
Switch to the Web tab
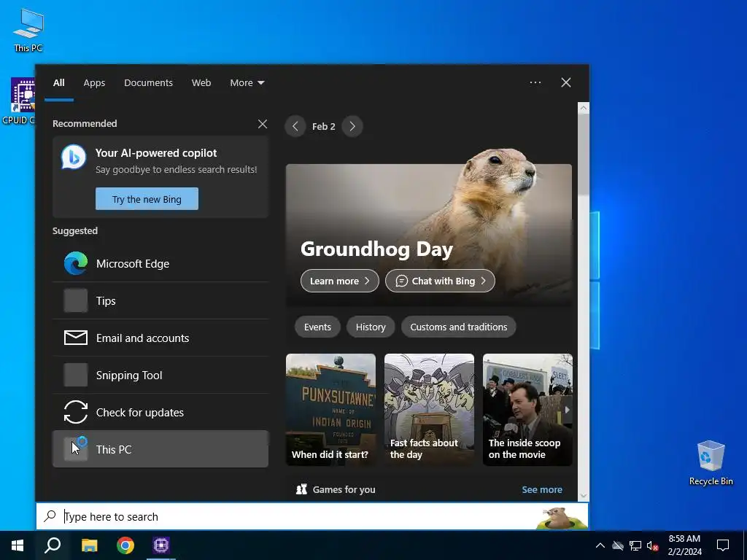[x=201, y=83]
